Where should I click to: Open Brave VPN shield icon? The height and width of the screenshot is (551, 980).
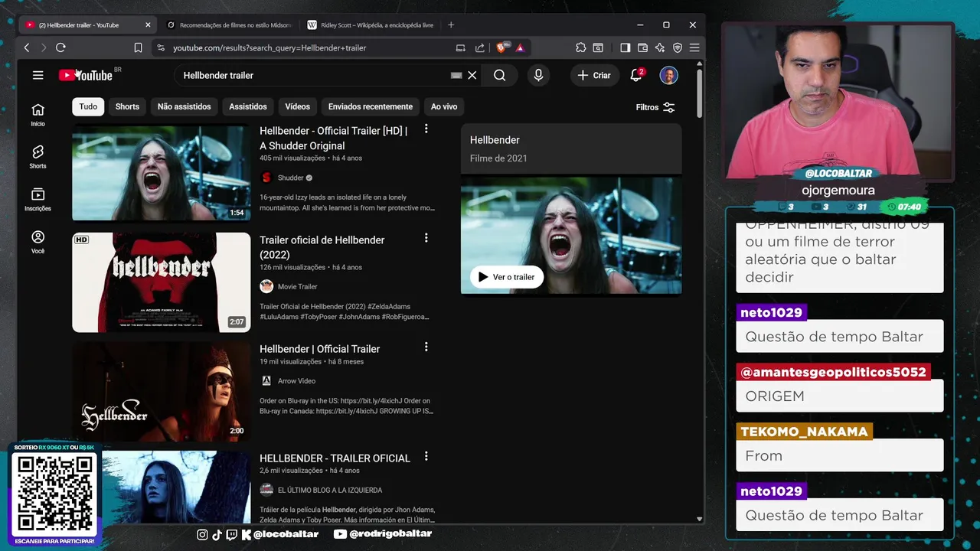tap(677, 47)
